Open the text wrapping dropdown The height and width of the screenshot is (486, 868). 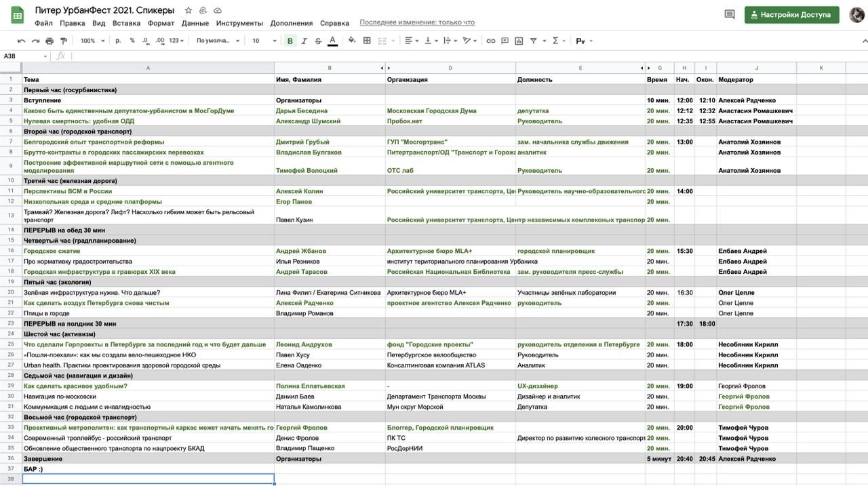pos(450,41)
